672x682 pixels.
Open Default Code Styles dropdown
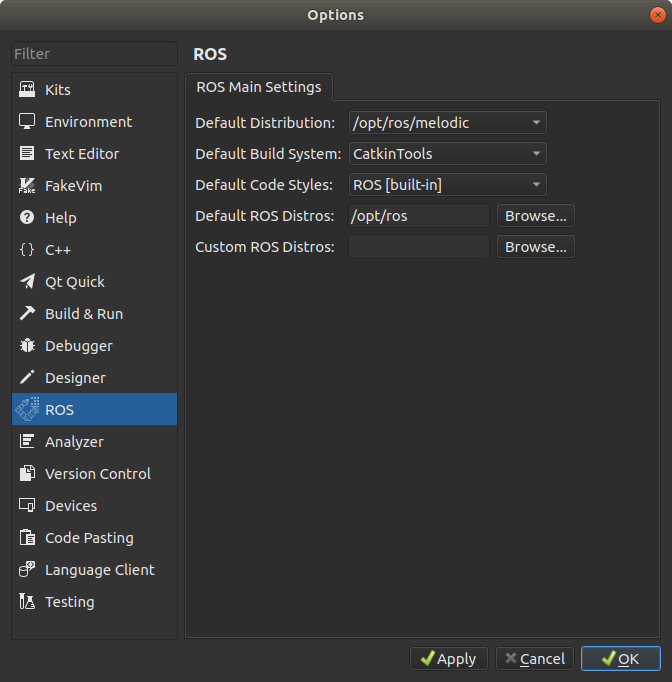(x=448, y=185)
